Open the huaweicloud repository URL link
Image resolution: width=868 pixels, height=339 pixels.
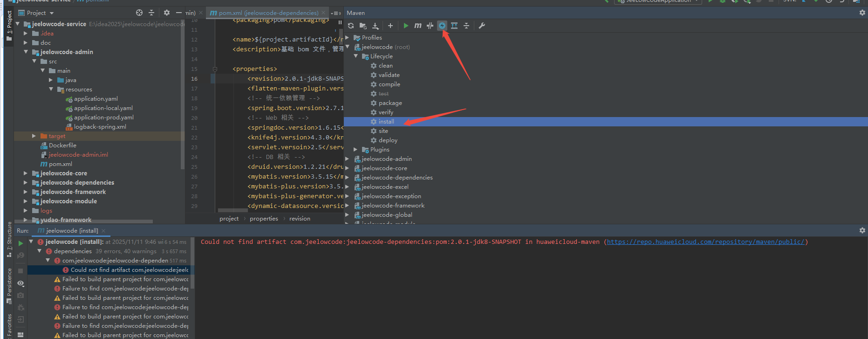click(705, 242)
